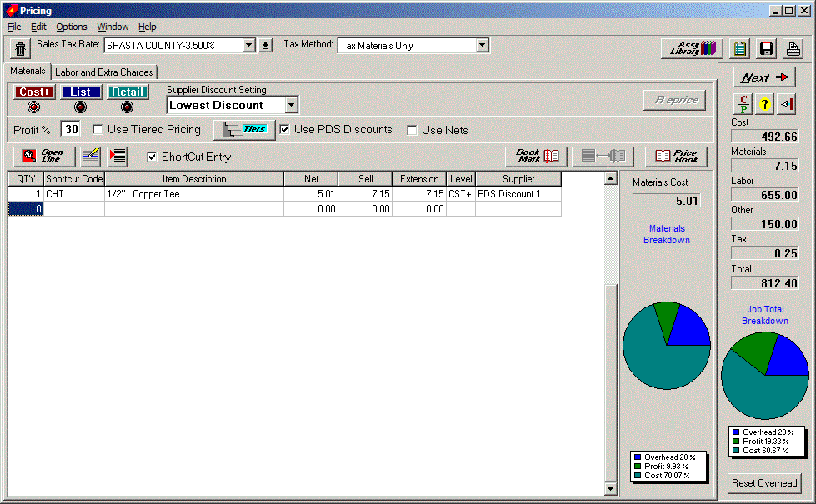Toggle ShortCut Entry checkbox
The width and height of the screenshot is (816, 504).
[152, 157]
